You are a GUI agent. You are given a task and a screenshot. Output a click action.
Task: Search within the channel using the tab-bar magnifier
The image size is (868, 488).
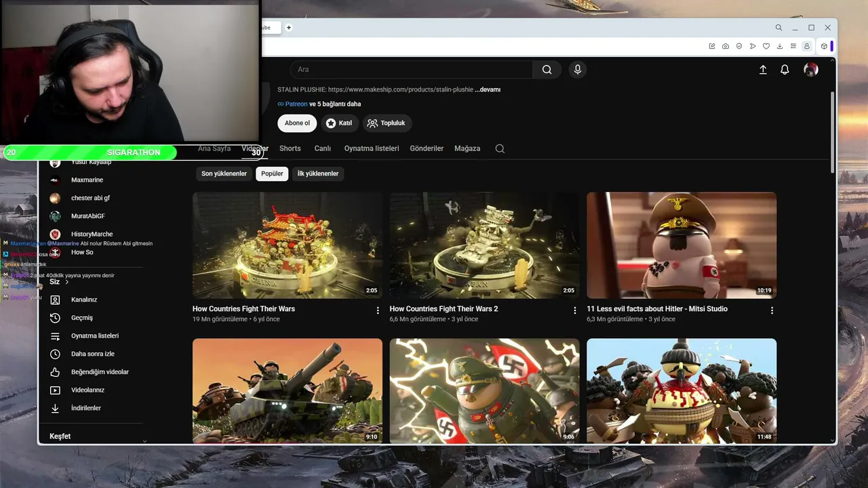pyautogui.click(x=500, y=148)
